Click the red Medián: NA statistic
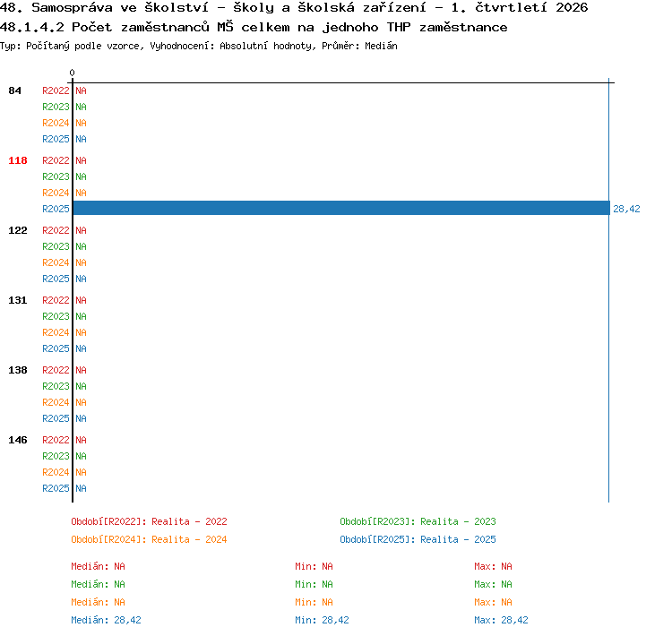This screenshot has width=672, height=636. 98,566
